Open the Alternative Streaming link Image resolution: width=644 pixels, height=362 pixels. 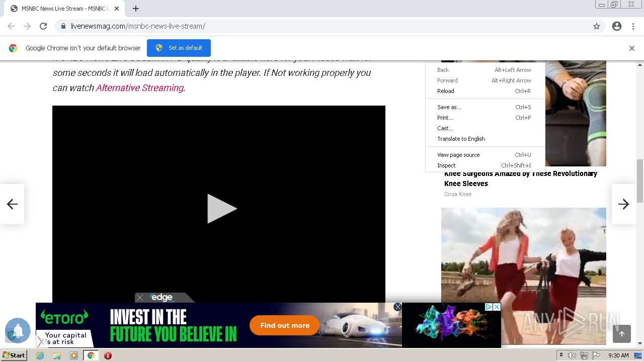[139, 87]
